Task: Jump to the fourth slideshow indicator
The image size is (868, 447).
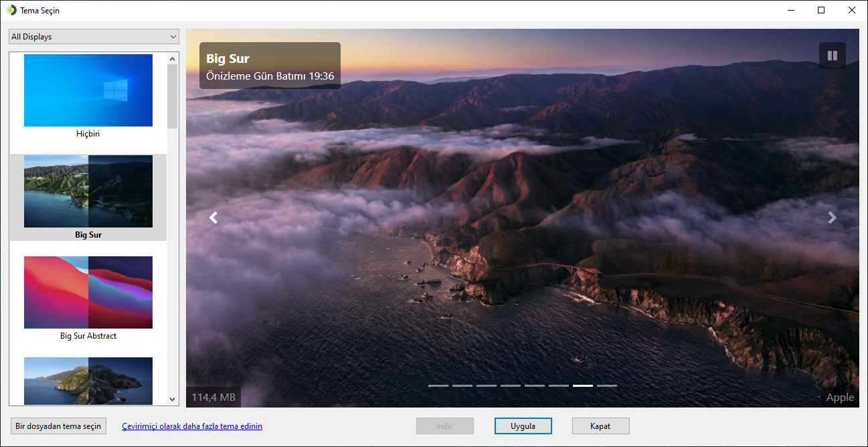Action: click(x=511, y=385)
